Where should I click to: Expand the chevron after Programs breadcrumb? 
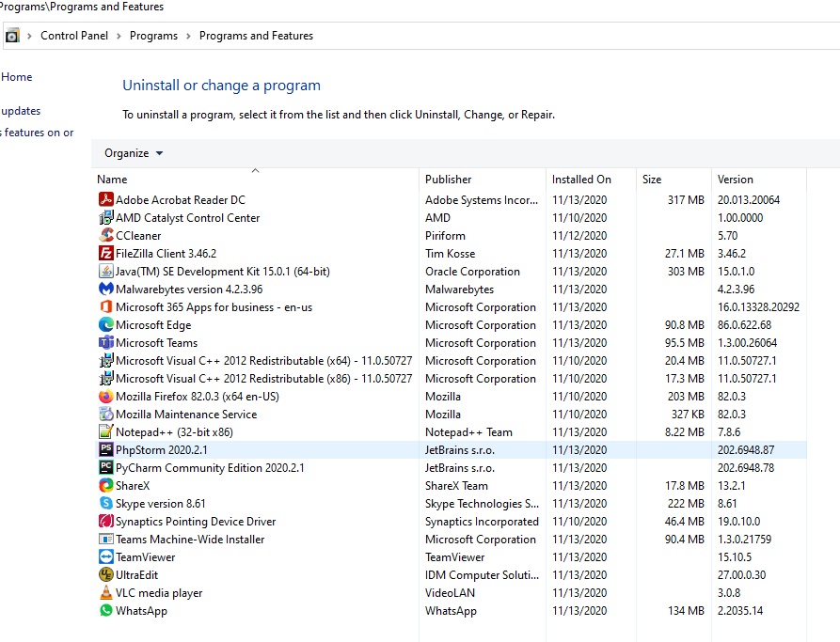pos(188,36)
